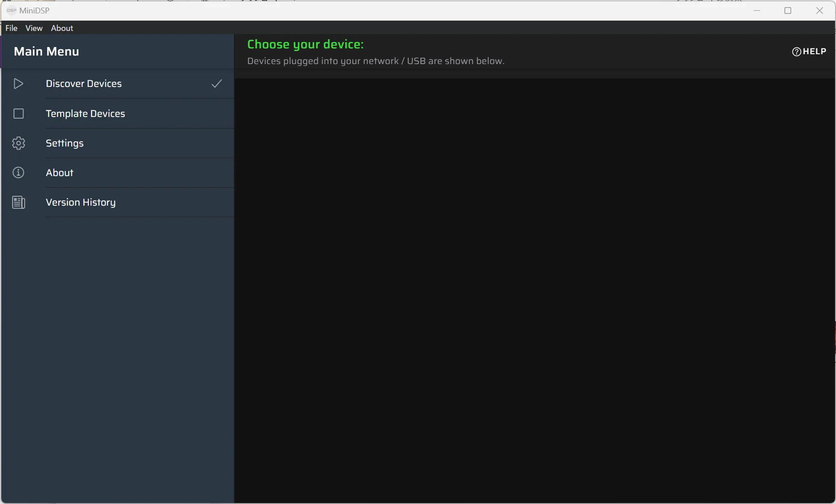Image resolution: width=836 pixels, height=504 pixels.
Task: Click the gear icon in the sidebar
Action: click(18, 143)
